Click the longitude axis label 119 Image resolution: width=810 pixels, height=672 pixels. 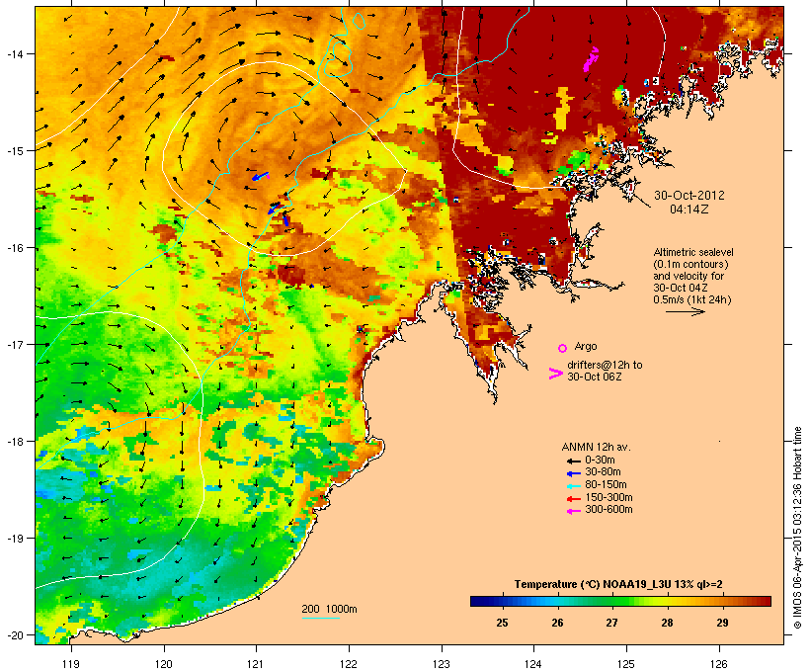coord(71,664)
